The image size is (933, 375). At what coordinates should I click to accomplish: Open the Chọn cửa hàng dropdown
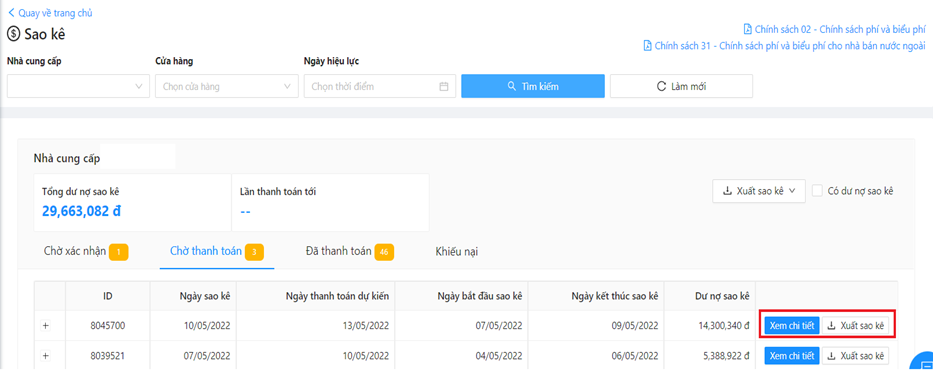click(x=227, y=86)
